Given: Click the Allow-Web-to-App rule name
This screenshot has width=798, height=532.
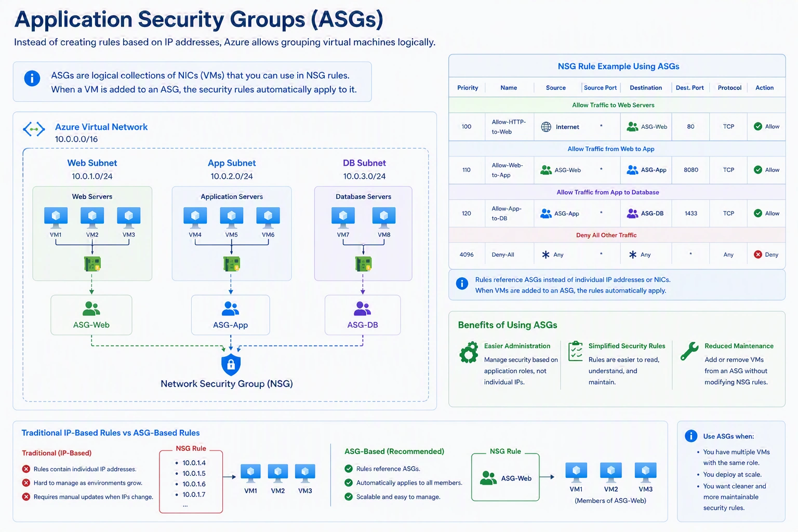Looking at the screenshot, I should 507,170.
